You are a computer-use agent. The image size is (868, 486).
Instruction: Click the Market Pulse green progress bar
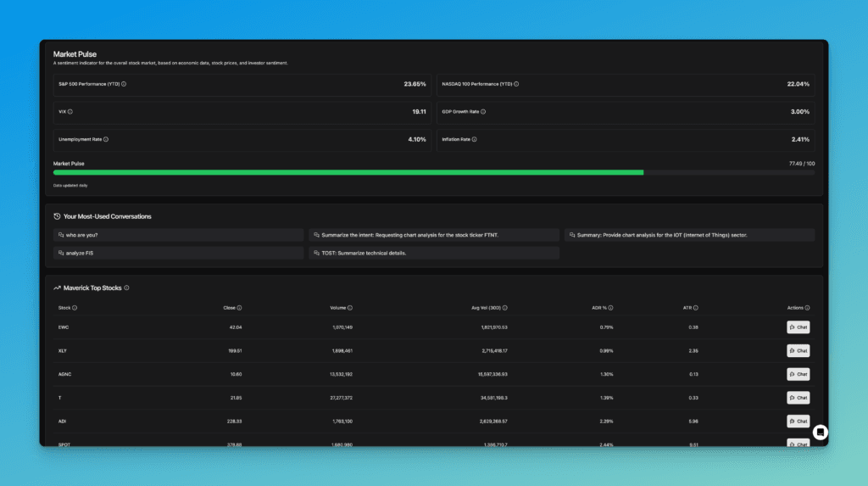point(348,172)
